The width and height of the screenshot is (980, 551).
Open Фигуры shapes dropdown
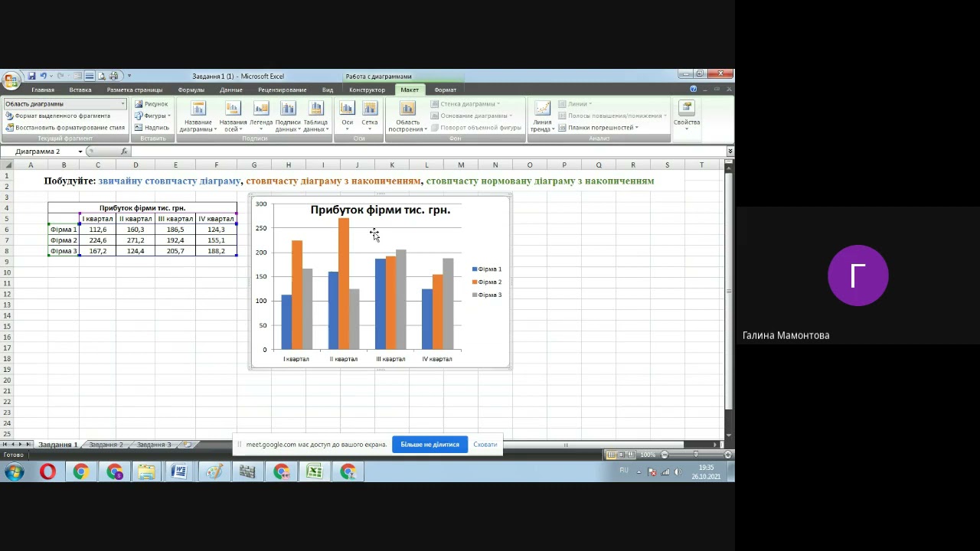point(152,116)
